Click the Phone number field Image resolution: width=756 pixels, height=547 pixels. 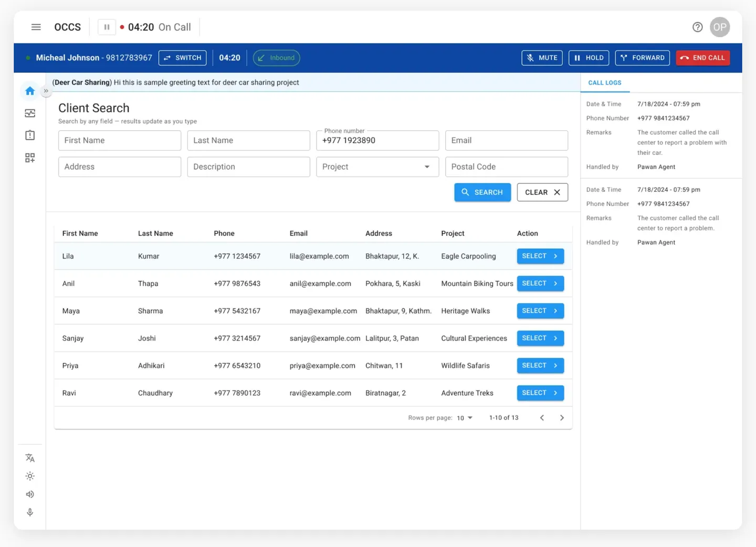tap(377, 140)
